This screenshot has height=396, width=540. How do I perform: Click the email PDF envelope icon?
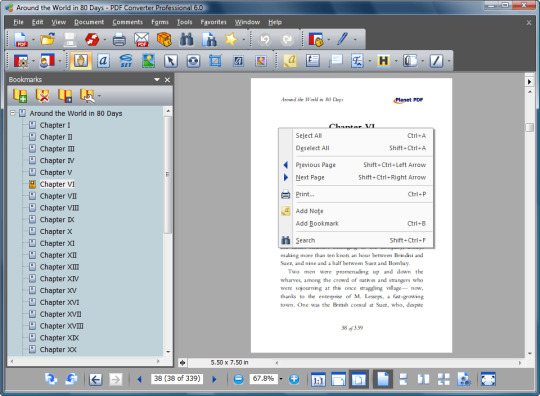pos(142,39)
